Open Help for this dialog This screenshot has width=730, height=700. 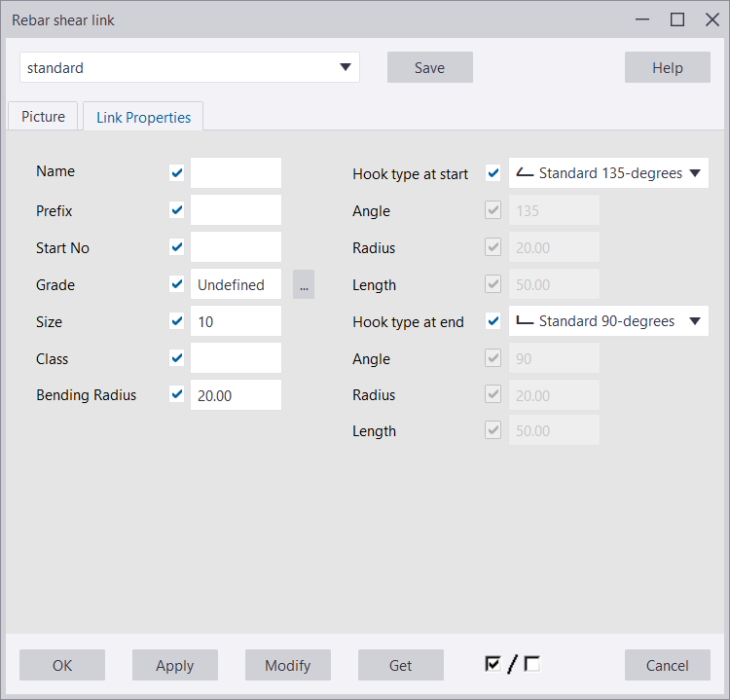point(667,68)
